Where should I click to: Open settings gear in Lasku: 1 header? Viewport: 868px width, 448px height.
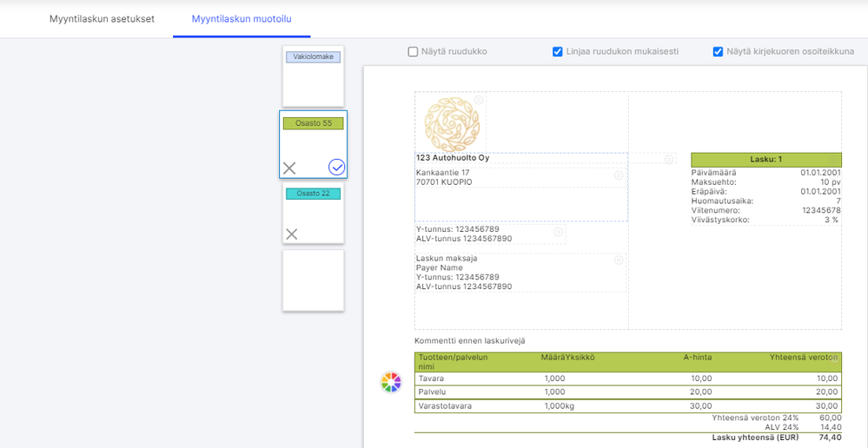(835, 159)
